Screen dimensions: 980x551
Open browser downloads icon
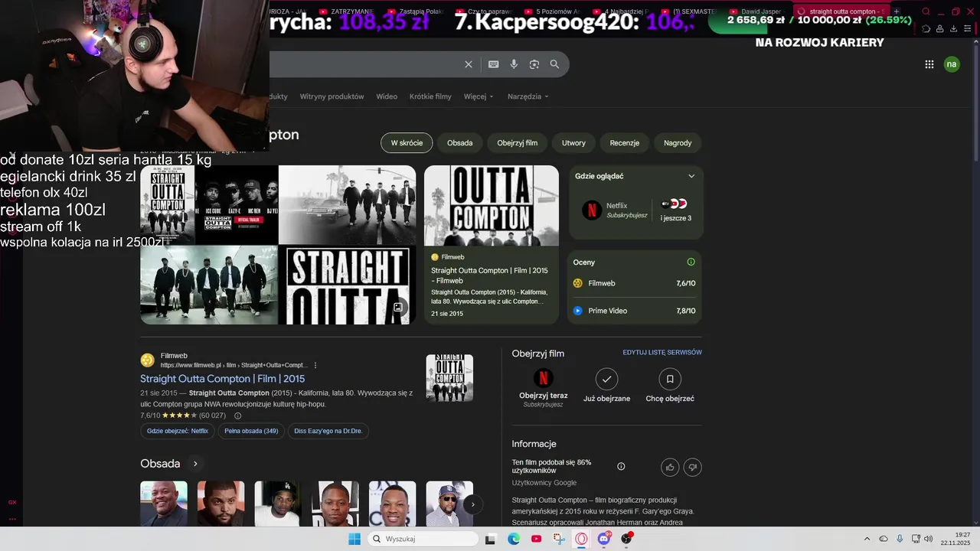954,28
